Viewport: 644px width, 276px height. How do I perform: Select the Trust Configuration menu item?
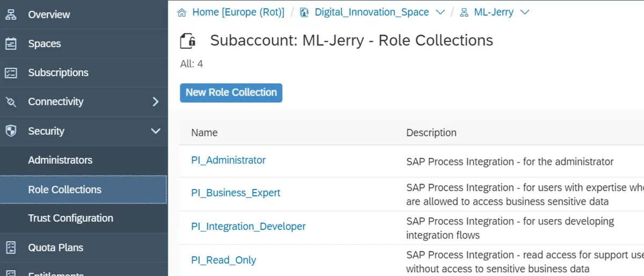click(x=70, y=218)
